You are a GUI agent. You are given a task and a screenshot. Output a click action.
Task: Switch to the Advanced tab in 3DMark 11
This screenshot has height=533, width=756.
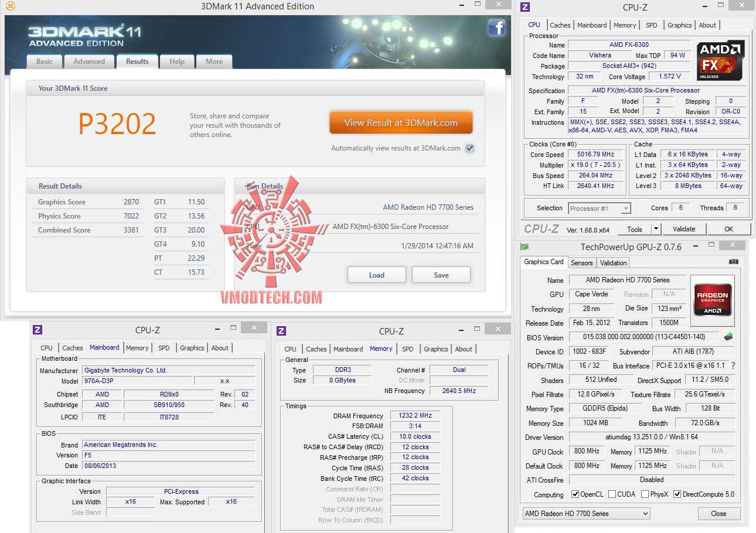coord(89,61)
